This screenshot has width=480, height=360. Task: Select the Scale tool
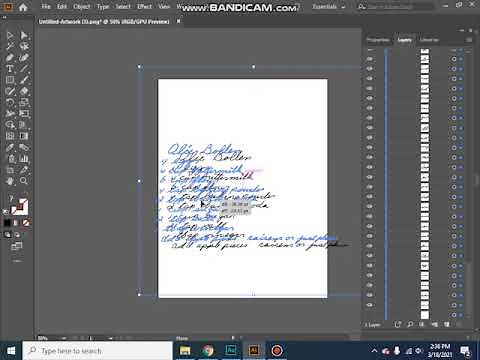click(x=24, y=102)
